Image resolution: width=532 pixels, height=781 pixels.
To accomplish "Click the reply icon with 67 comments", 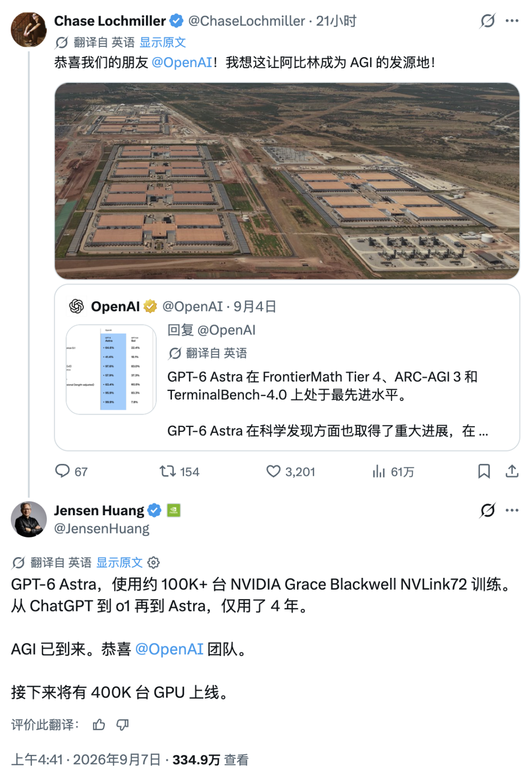I will pos(63,471).
